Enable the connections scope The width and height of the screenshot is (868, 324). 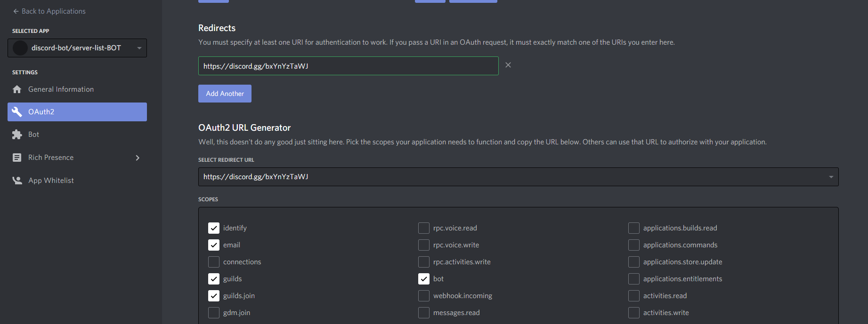pyautogui.click(x=213, y=261)
